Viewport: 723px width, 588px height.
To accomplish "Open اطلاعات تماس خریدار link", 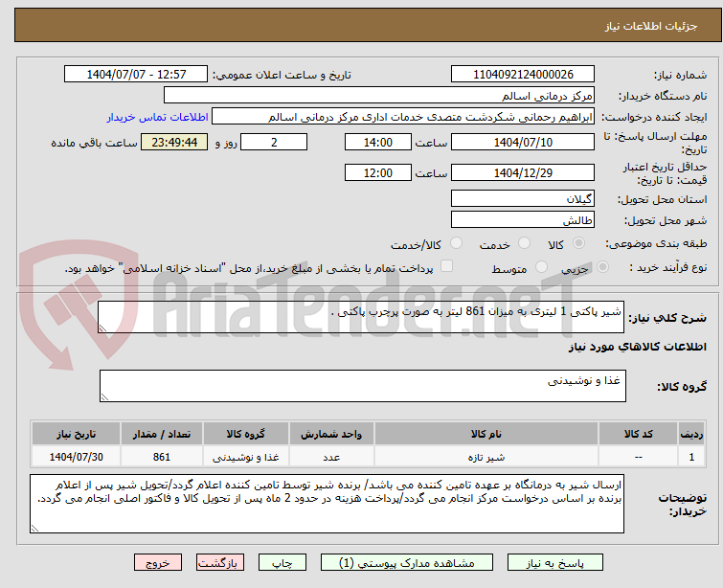I will pyautogui.click(x=158, y=117).
